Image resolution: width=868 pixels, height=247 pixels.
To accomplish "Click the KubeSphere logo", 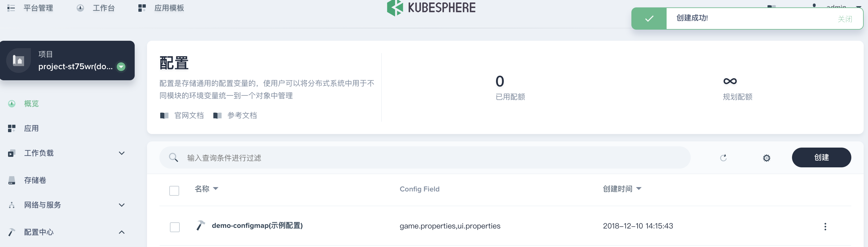I will pyautogui.click(x=431, y=7).
